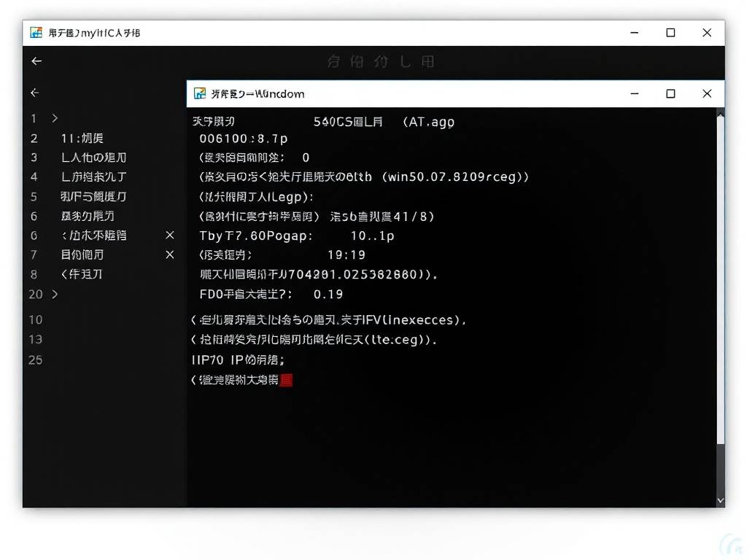The image size is (747, 560).
Task: Expand the chevron next to line 1
Action: click(x=55, y=118)
